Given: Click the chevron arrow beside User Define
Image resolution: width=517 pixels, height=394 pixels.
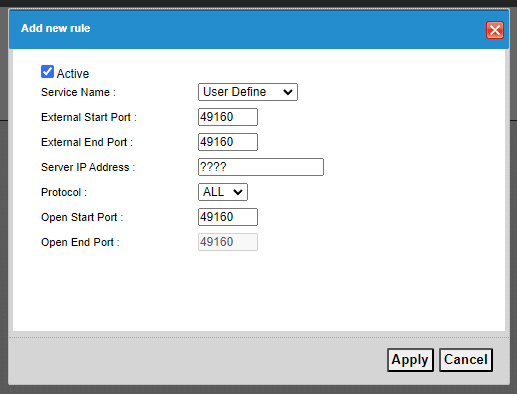Looking at the screenshot, I should tap(288, 92).
